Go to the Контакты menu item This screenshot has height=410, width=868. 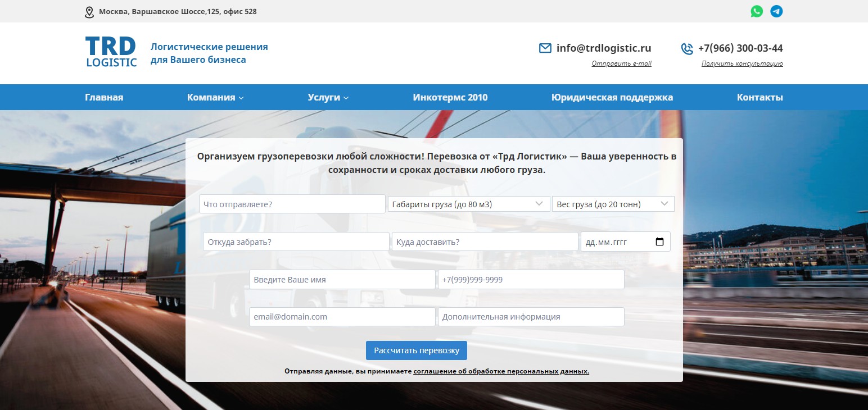pos(760,97)
